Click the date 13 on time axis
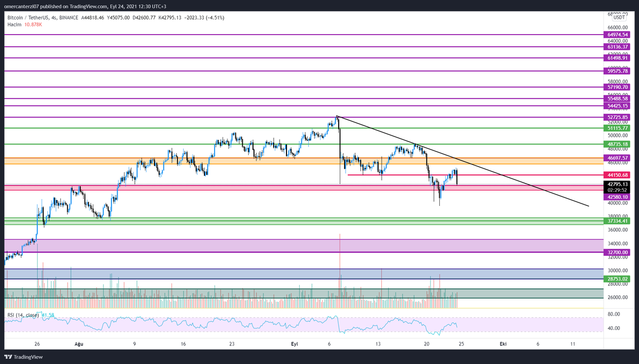Screen dimensions: 639x364 coord(378,344)
